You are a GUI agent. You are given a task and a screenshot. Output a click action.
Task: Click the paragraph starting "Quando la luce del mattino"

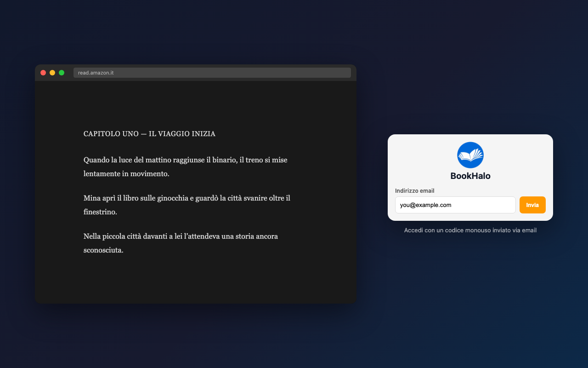pyautogui.click(x=186, y=167)
